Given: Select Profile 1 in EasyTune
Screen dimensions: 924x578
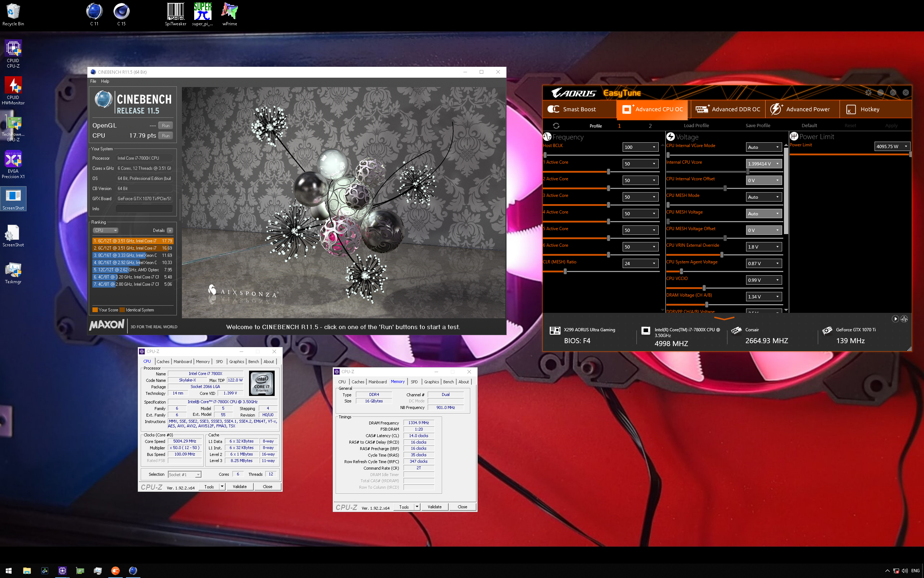Looking at the screenshot, I should coord(619,125).
